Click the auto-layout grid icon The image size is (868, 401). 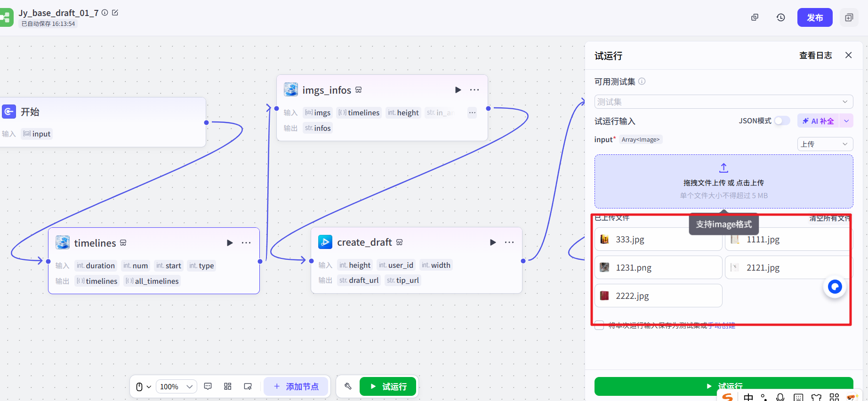(228, 386)
